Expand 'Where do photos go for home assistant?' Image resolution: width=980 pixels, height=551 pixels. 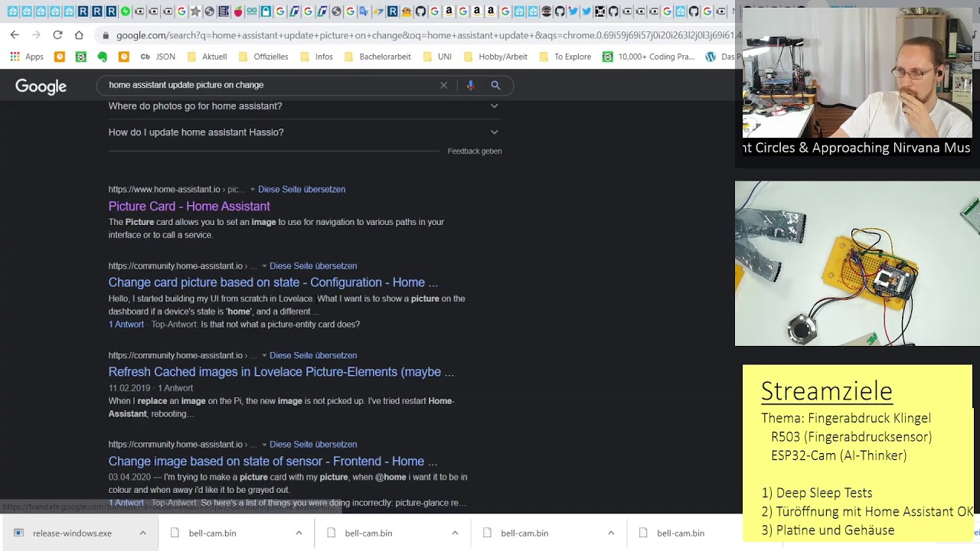coord(304,106)
